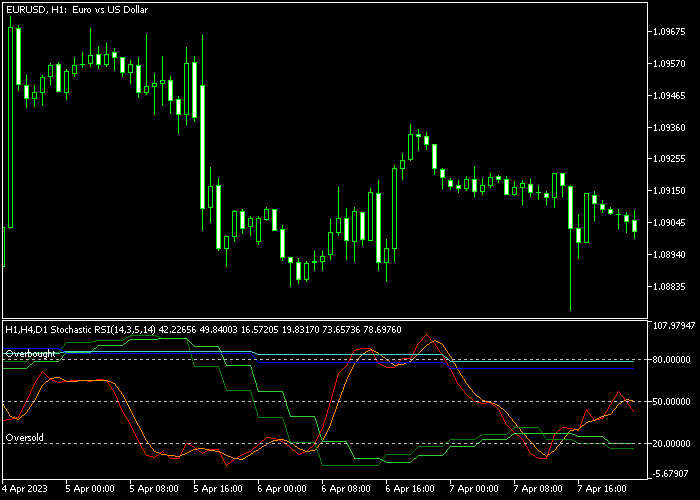700x500 pixels.
Task: Click the 1.08835 price scale value
Action: [x=669, y=286]
